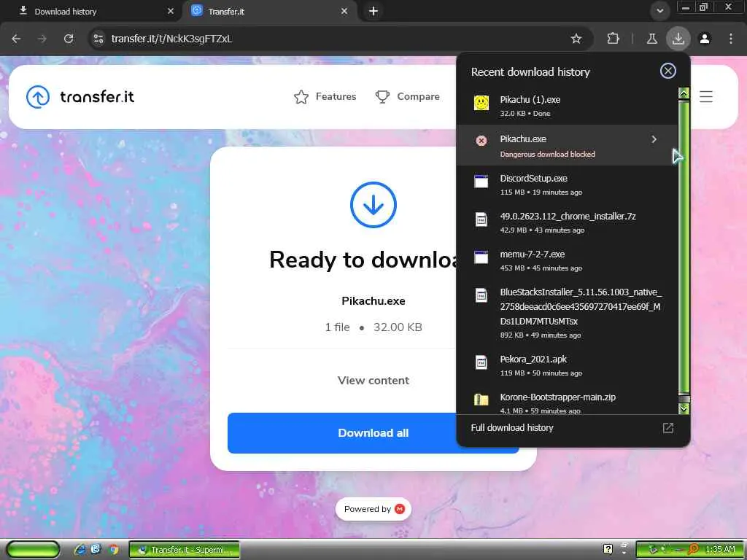747x560 pixels.
Task: Click the blue download arrow circle icon
Action: click(373, 205)
